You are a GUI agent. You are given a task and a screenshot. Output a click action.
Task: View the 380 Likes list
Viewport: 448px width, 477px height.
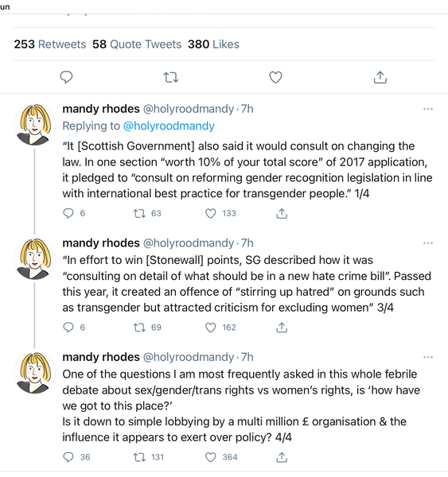[213, 45]
